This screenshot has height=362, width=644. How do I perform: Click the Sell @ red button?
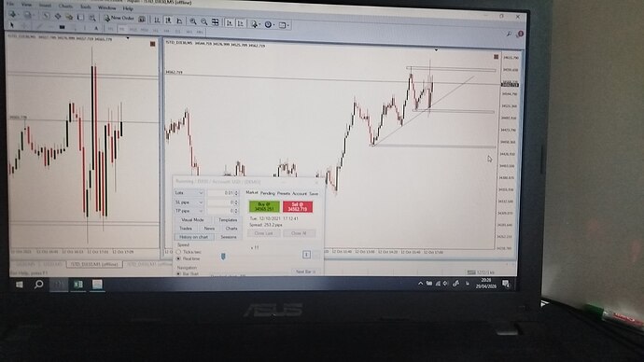298,207
